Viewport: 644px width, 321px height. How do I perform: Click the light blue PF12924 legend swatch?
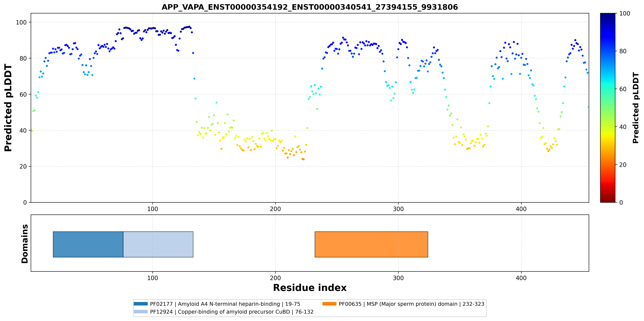point(141,311)
